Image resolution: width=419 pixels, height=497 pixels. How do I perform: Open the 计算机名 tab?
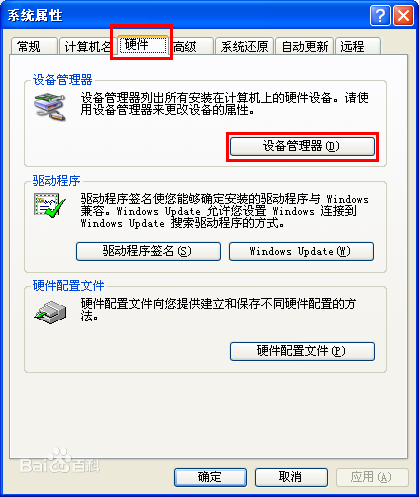coord(87,46)
